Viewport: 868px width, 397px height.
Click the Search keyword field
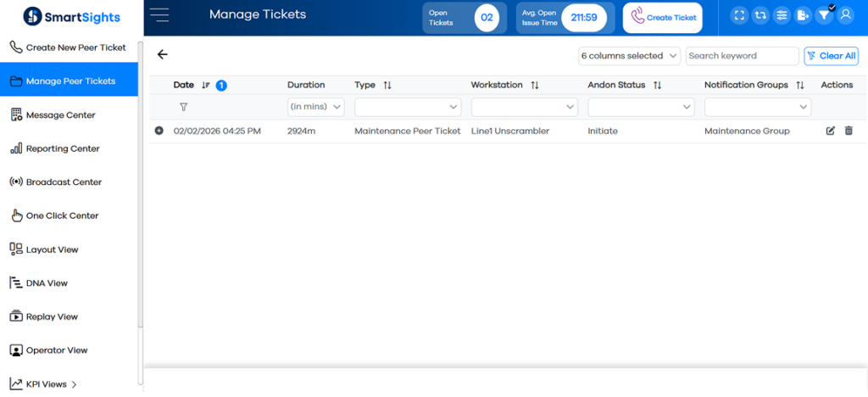click(742, 56)
